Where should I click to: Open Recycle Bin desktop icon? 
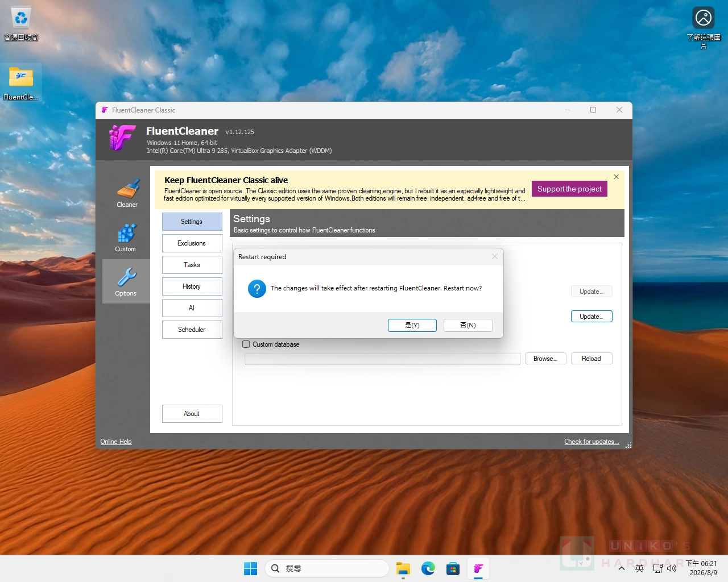click(x=21, y=24)
